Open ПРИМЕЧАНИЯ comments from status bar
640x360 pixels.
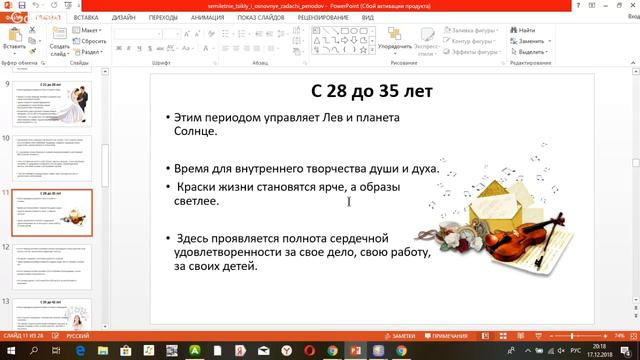pyautogui.click(x=446, y=336)
